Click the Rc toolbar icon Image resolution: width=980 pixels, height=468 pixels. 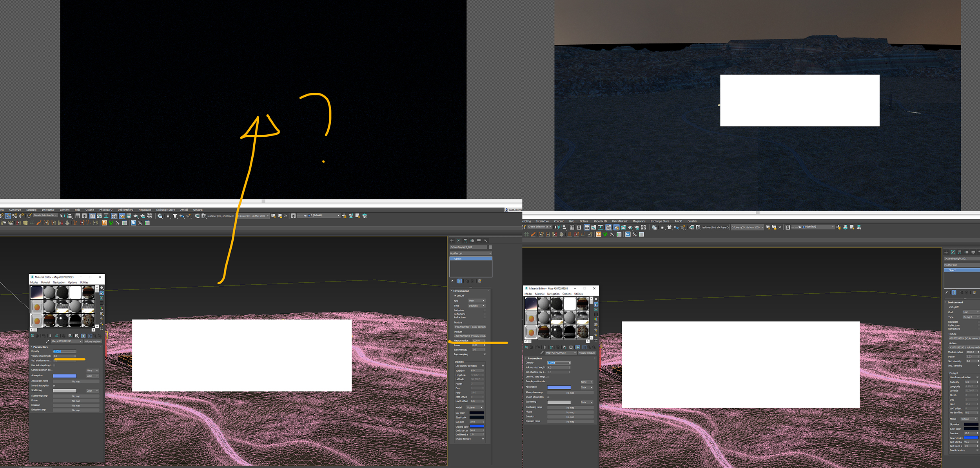click(133, 223)
